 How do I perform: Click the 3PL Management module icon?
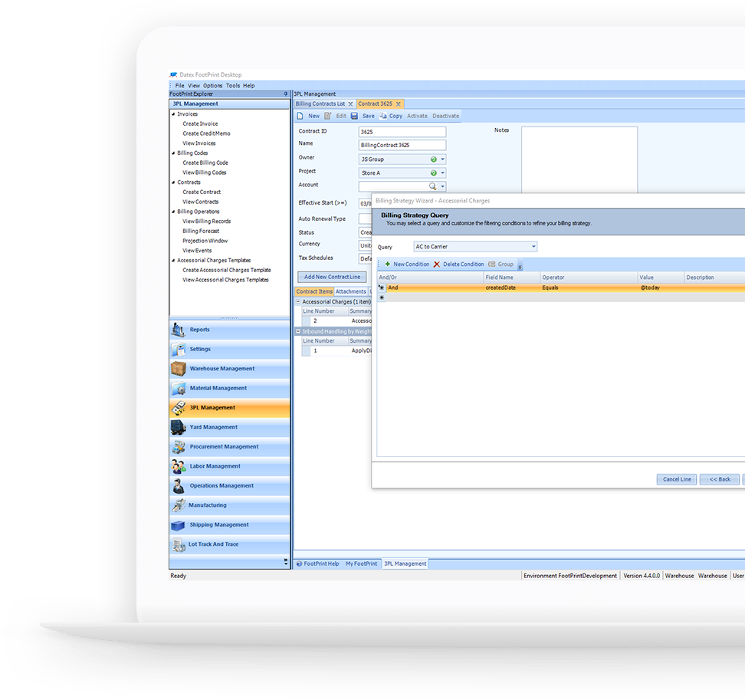tap(179, 408)
